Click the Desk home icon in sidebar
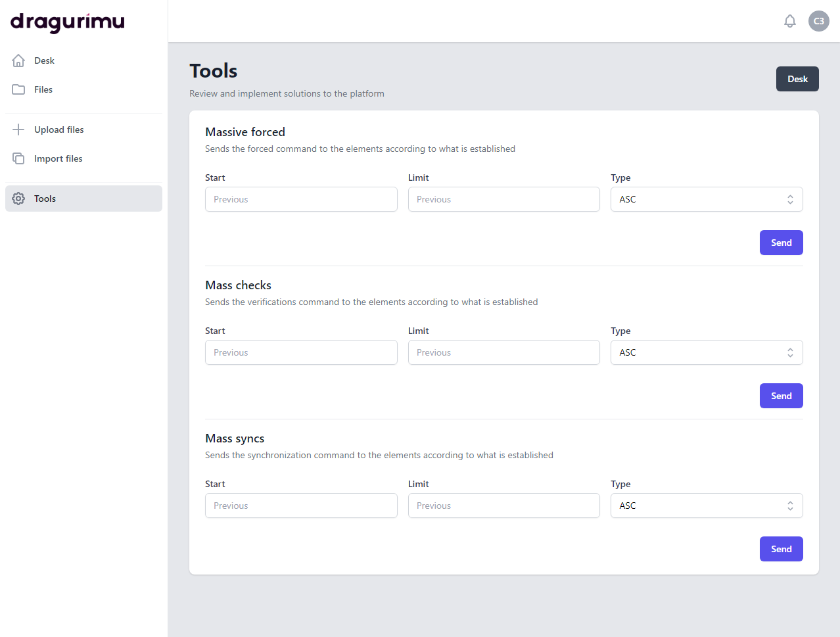The image size is (840, 637). [18, 60]
